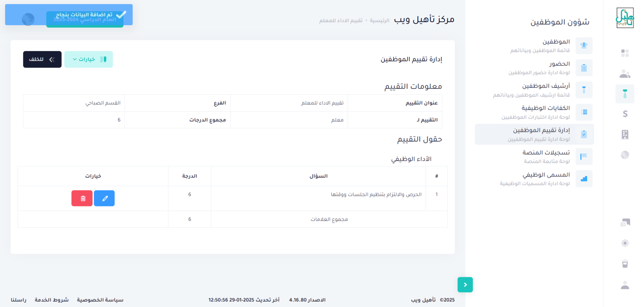Click the أرشيف الموظفين tie icon
Image resolution: width=644 pixels, height=307 pixels.
[584, 90]
